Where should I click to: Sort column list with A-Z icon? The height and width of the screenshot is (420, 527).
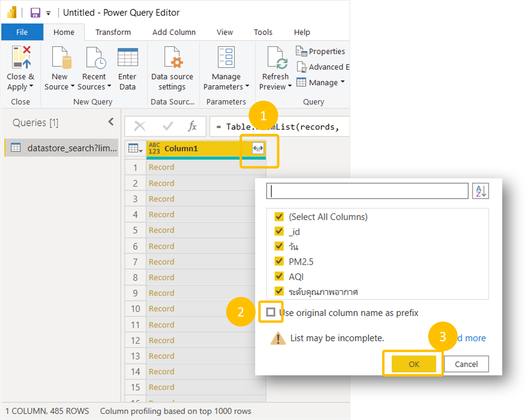(x=480, y=191)
